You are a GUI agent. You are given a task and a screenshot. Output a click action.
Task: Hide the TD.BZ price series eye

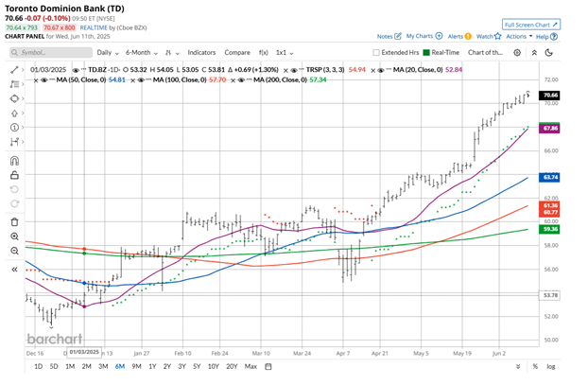(x=76, y=70)
